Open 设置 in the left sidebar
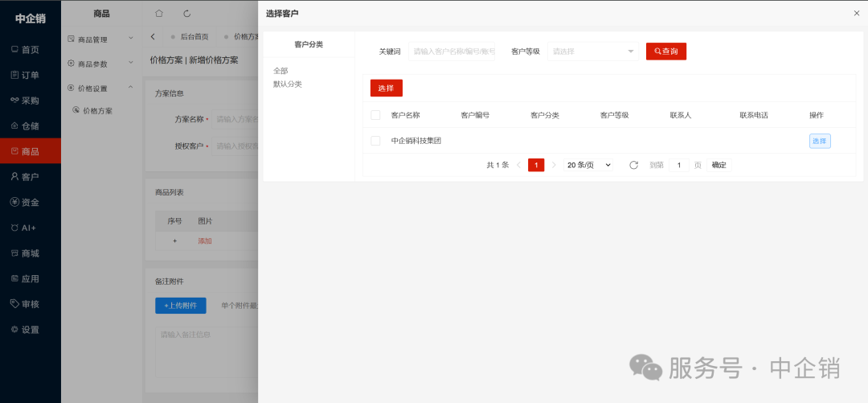Viewport: 868px width, 403px height. click(30, 330)
